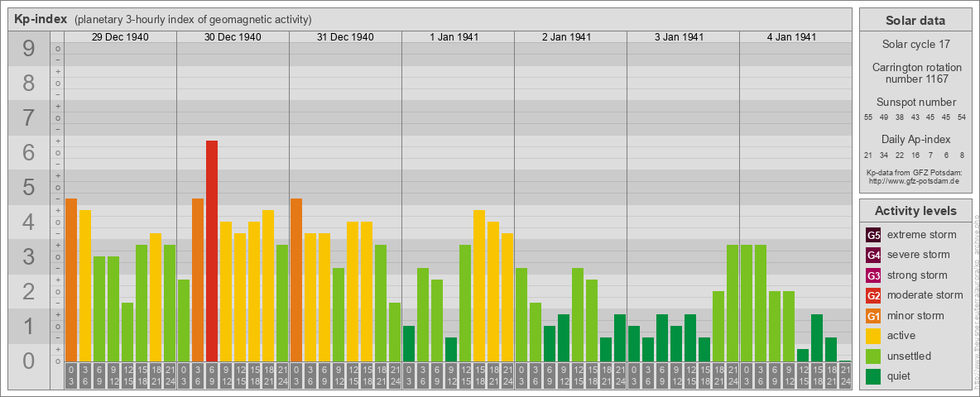Click the 21-24h green bar on 3 Jan 1941
980x397 pixels.
pos(733,304)
